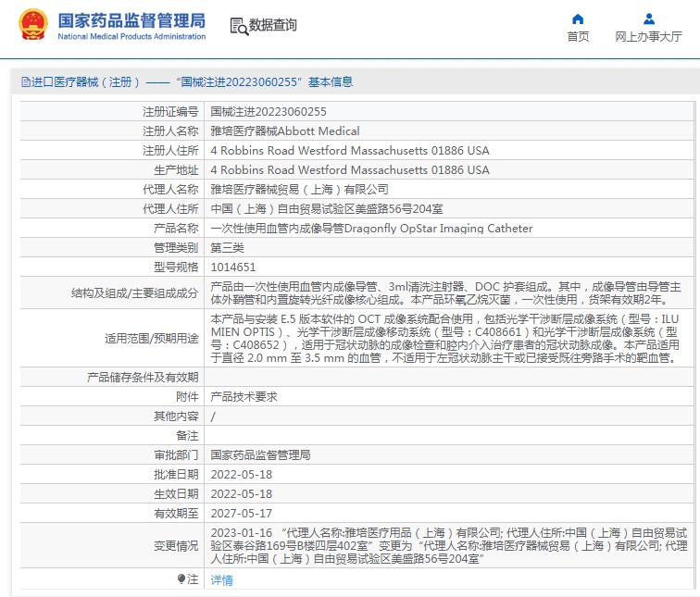The image size is (700, 597).
Task: Click registration number 国械注进20223060255 value
Action: [269, 111]
